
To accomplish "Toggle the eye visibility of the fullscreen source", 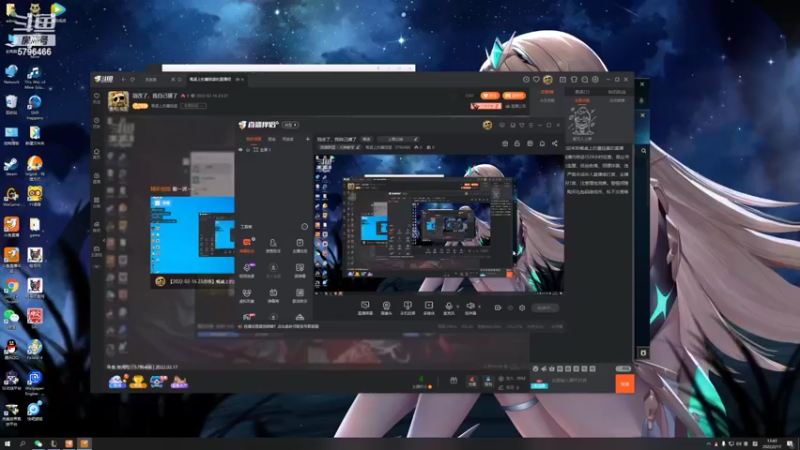I will coord(241,150).
